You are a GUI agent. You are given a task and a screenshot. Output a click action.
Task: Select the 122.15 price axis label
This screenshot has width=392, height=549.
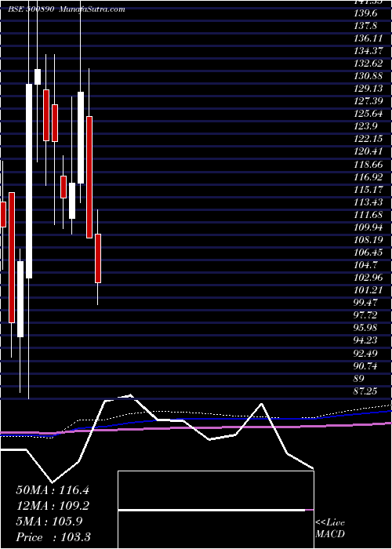click(x=368, y=139)
